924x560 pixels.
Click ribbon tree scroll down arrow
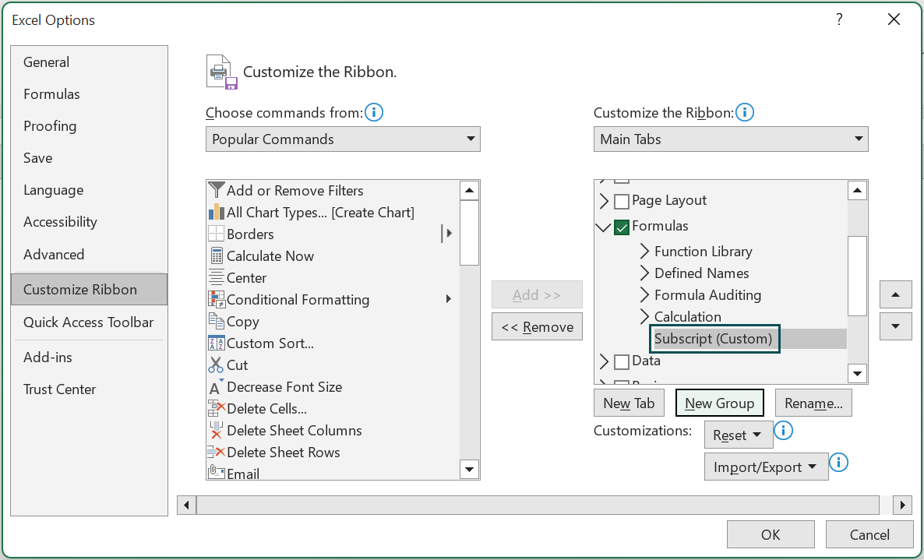(858, 373)
